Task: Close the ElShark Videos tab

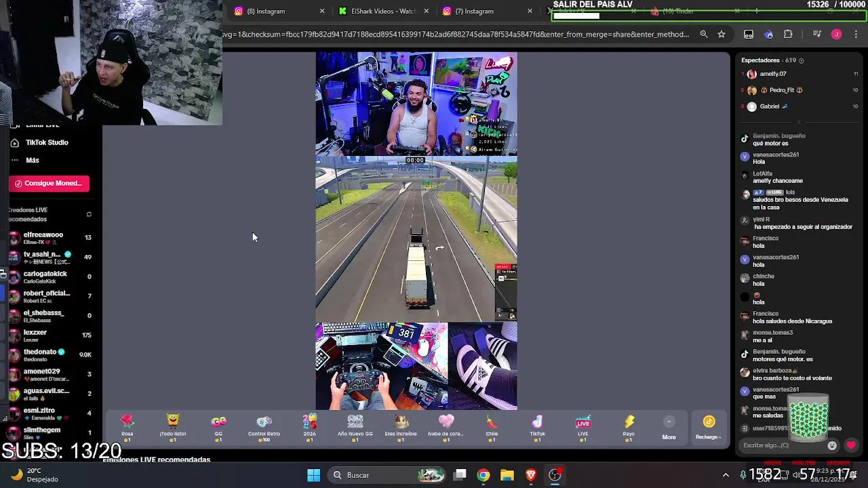Action: [x=427, y=11]
